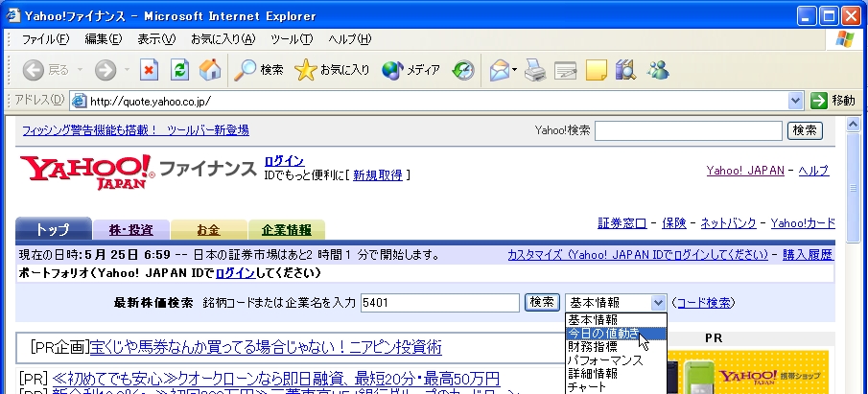Refresh the page with green arrows icon
The width and height of the screenshot is (868, 394).
[x=179, y=70]
